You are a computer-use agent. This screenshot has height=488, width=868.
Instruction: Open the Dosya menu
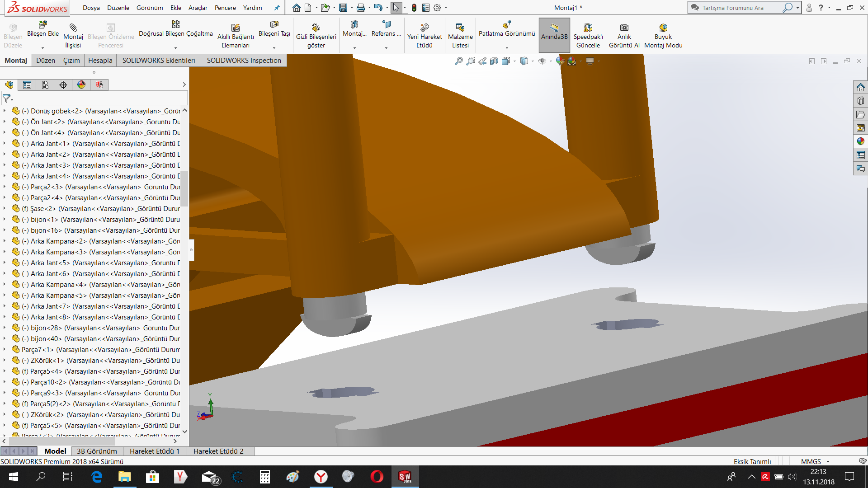(x=91, y=8)
